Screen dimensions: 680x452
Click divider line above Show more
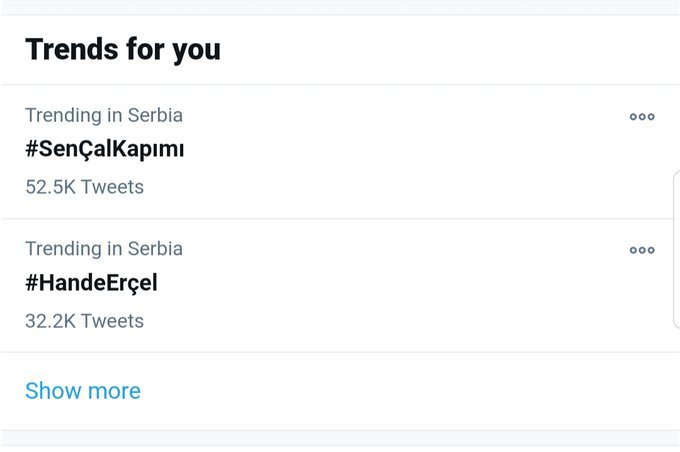pos(340,352)
